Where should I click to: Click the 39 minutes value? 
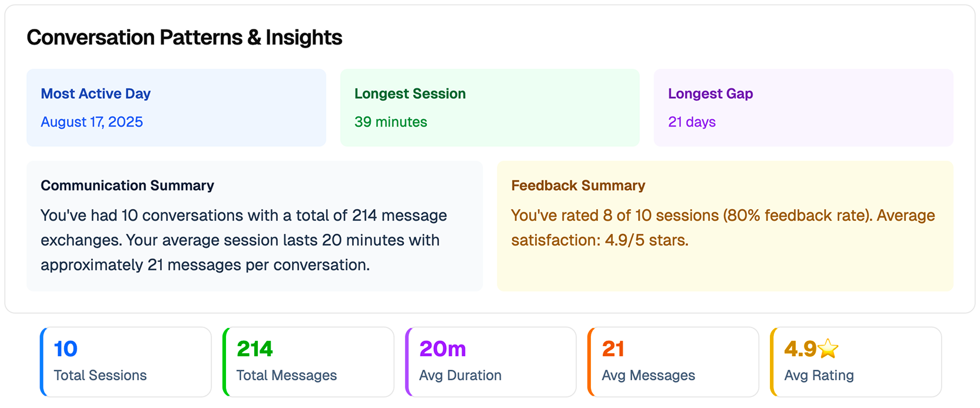tap(390, 122)
